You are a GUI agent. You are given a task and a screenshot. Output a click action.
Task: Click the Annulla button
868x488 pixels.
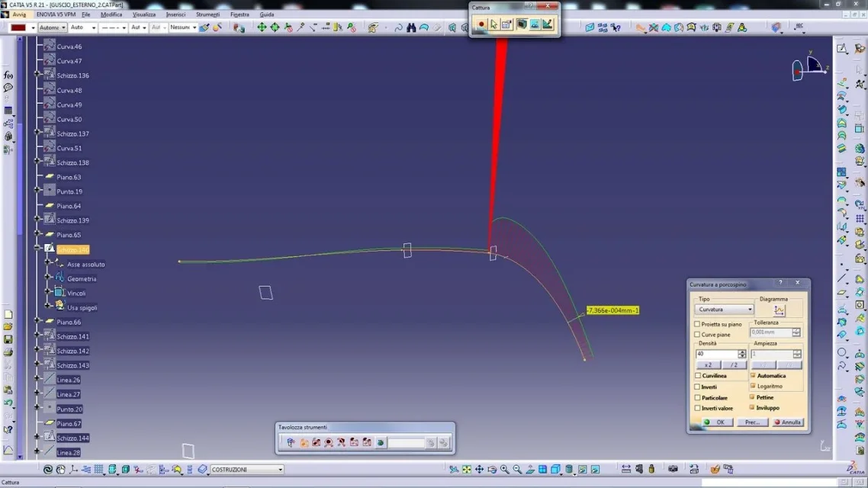point(787,422)
